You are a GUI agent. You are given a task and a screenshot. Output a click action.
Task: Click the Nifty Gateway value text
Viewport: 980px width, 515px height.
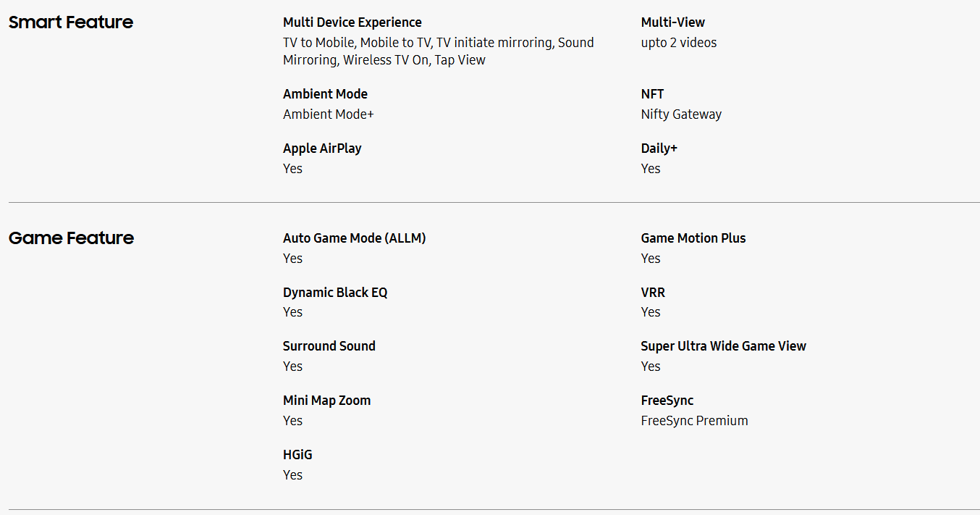[680, 114]
